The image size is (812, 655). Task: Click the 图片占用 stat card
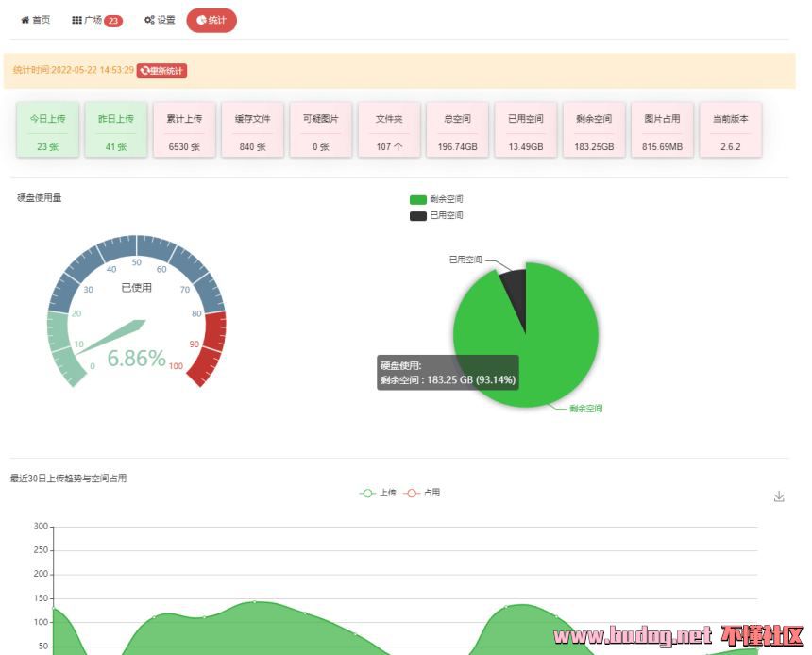[x=662, y=130]
